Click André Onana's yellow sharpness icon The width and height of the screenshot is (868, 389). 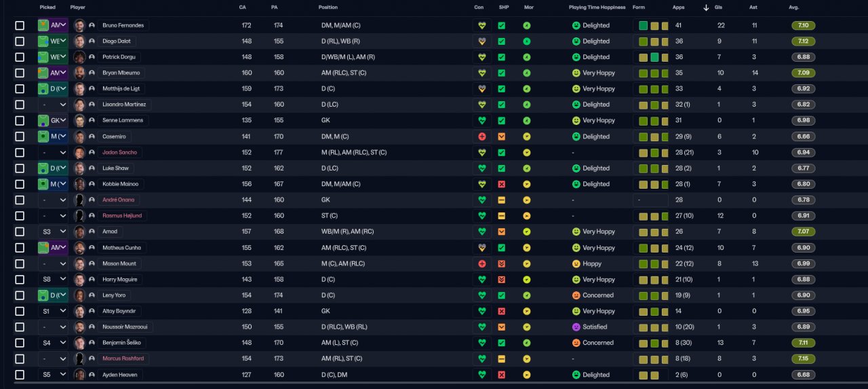point(502,200)
